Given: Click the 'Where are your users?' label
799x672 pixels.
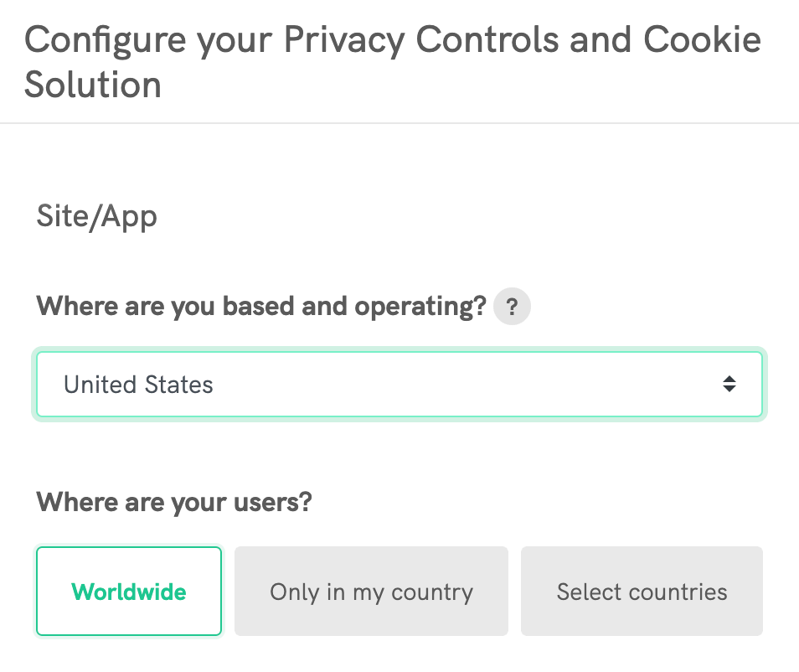Looking at the screenshot, I should [x=174, y=502].
